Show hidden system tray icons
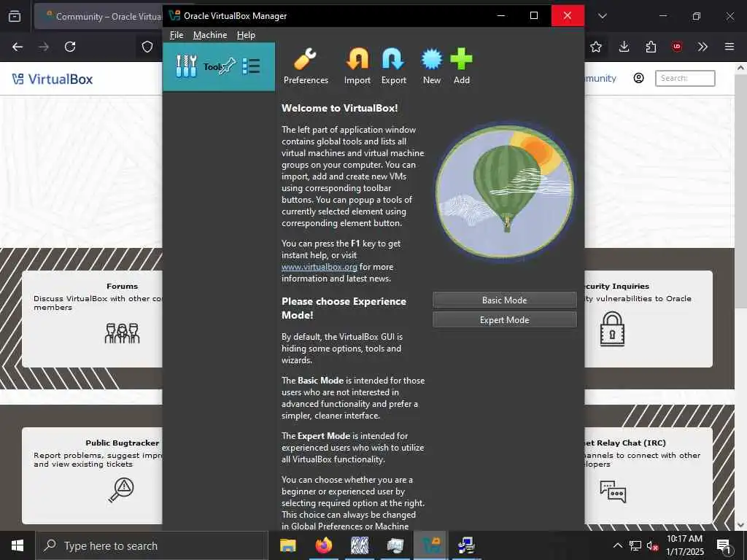747x560 pixels. click(x=617, y=545)
